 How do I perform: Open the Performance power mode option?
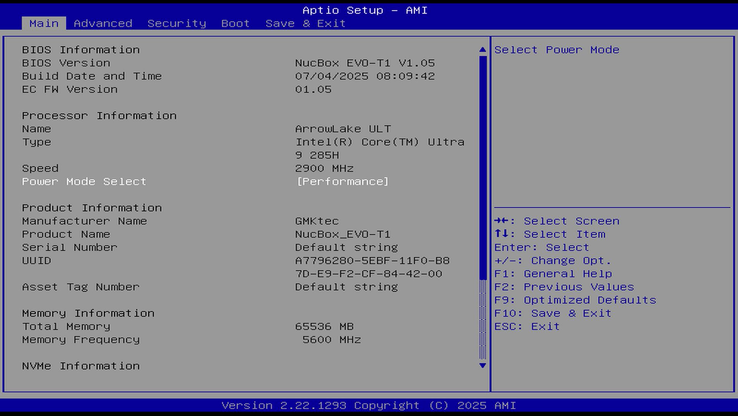343,182
